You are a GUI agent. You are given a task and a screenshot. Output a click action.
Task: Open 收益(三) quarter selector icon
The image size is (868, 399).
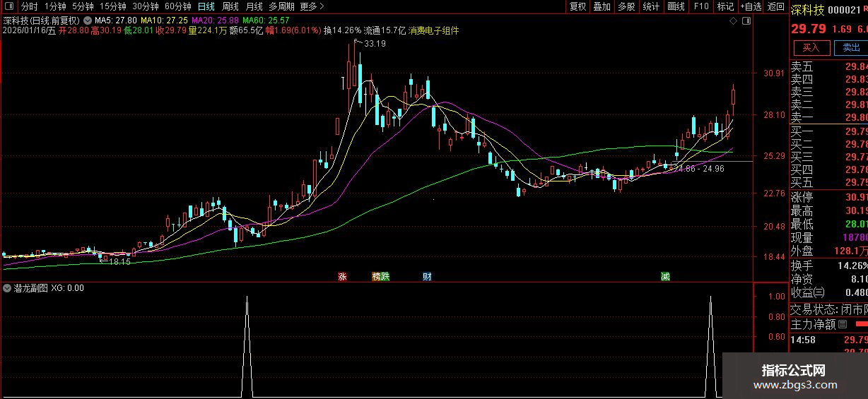coord(819,292)
